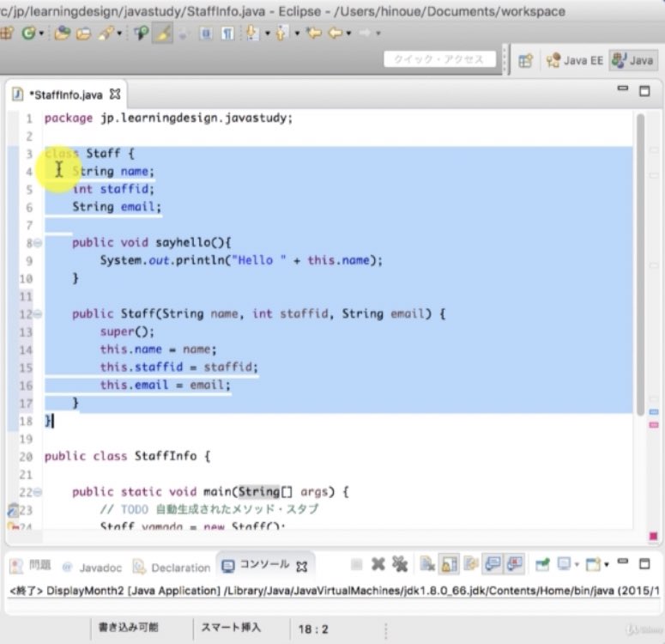Minimize the console panel
665x644 pixels.
pyautogui.click(x=623, y=562)
